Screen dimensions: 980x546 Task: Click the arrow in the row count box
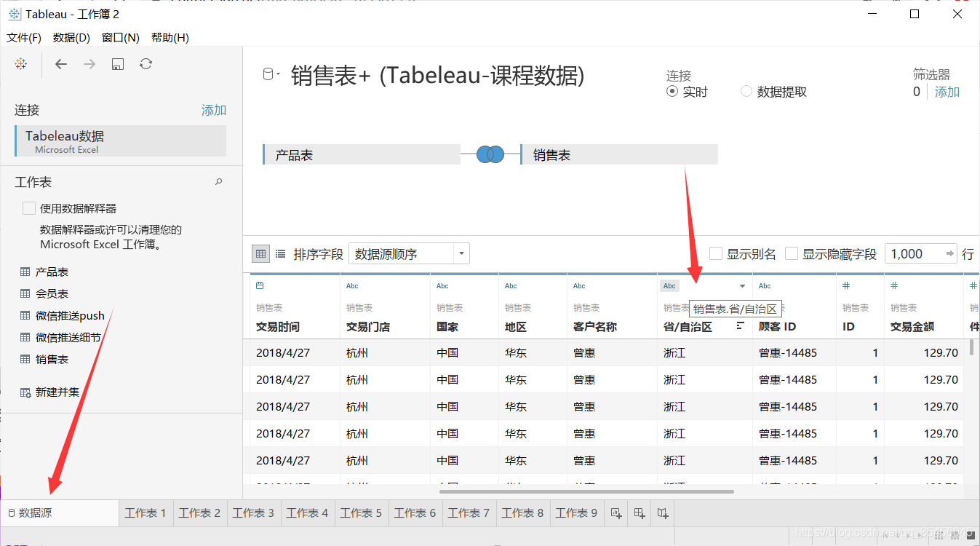point(949,253)
